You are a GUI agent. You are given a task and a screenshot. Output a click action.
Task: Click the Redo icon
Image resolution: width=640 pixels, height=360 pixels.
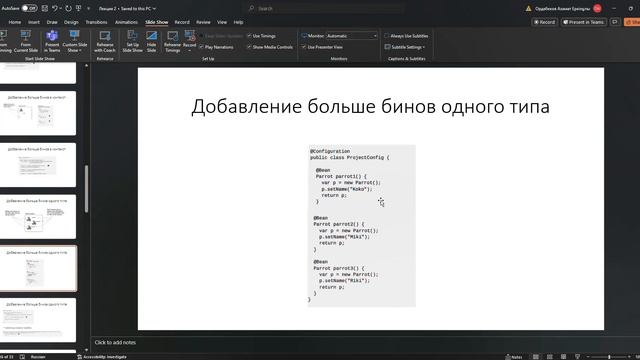[68, 8]
